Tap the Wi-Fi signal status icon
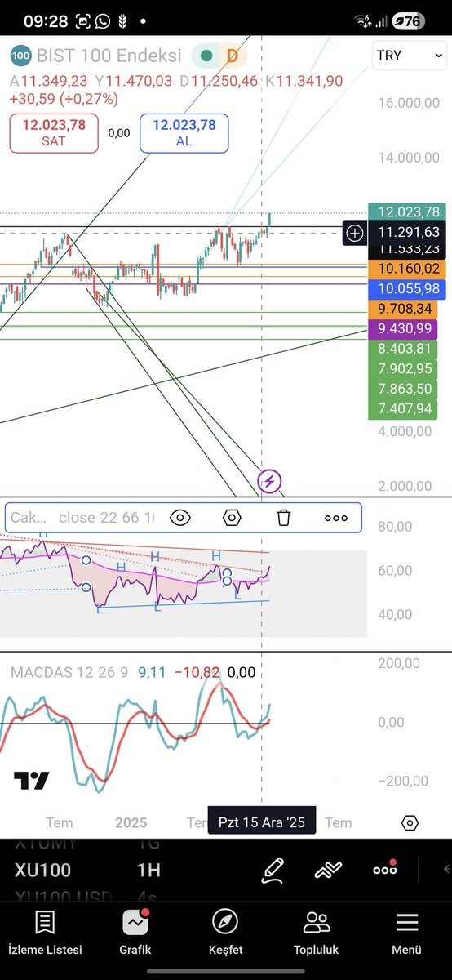 coord(362,21)
